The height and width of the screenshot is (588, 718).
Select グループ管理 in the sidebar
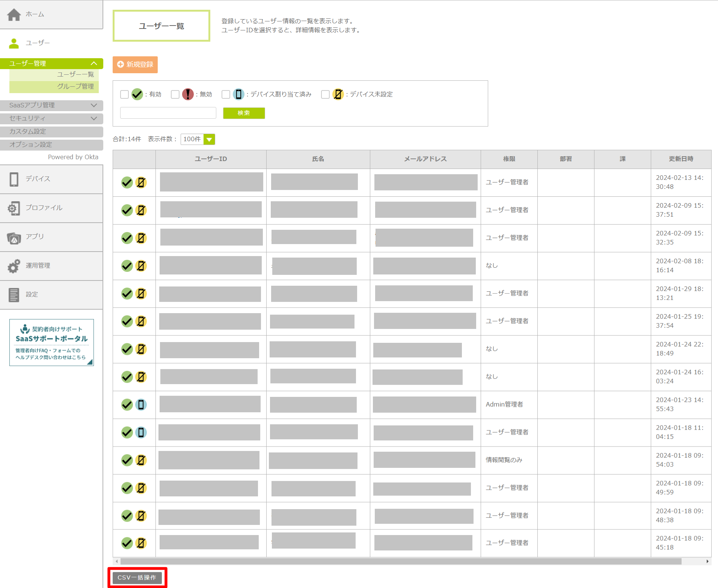pos(75,86)
